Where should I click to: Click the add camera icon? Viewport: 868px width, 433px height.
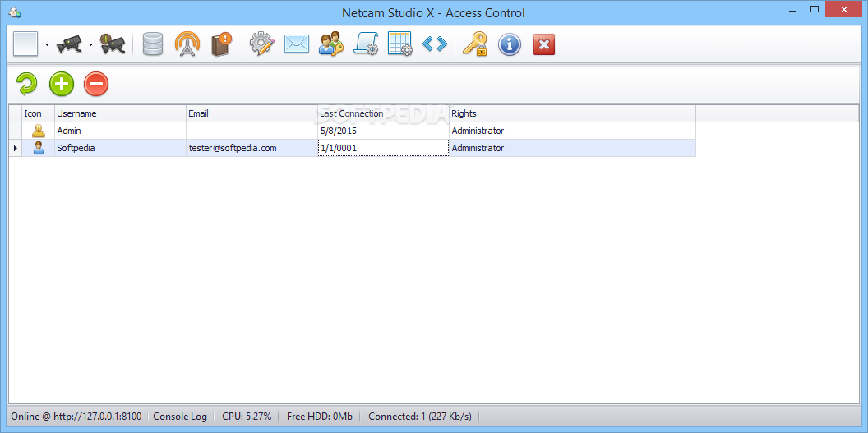coord(113,44)
